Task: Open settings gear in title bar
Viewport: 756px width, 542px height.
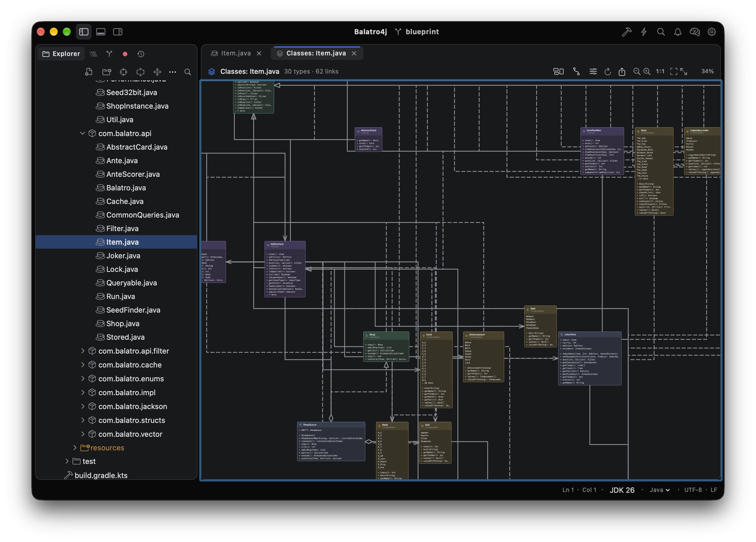Action: [712, 32]
